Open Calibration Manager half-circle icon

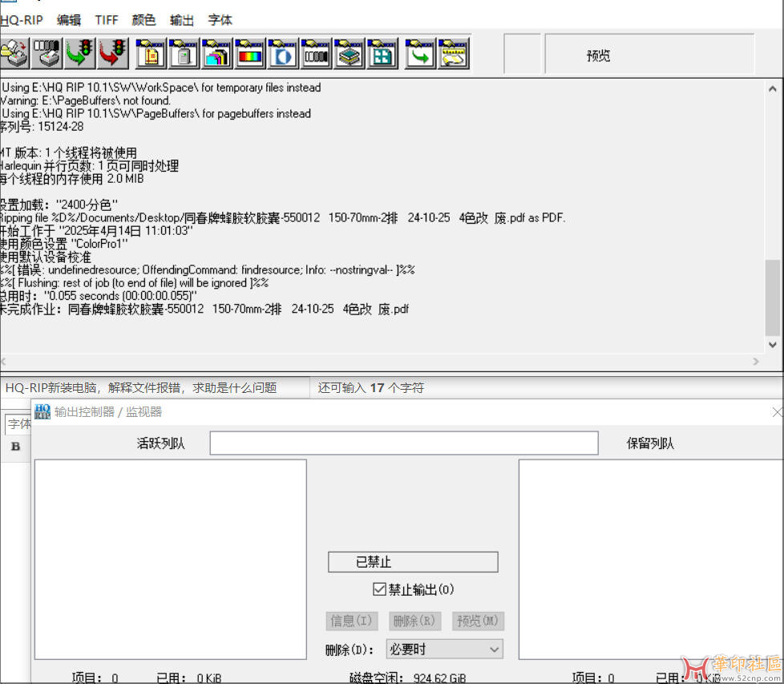coord(283,52)
